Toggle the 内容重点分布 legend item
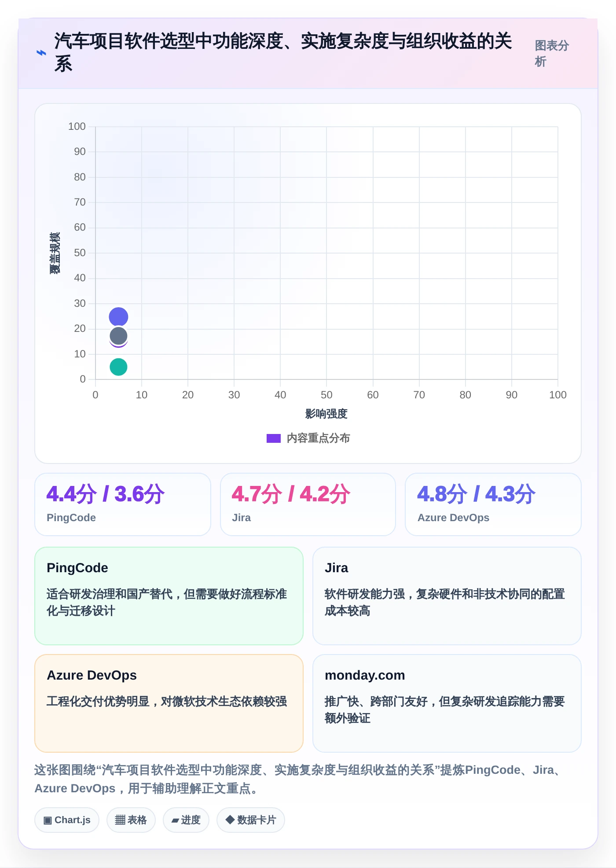 308,438
